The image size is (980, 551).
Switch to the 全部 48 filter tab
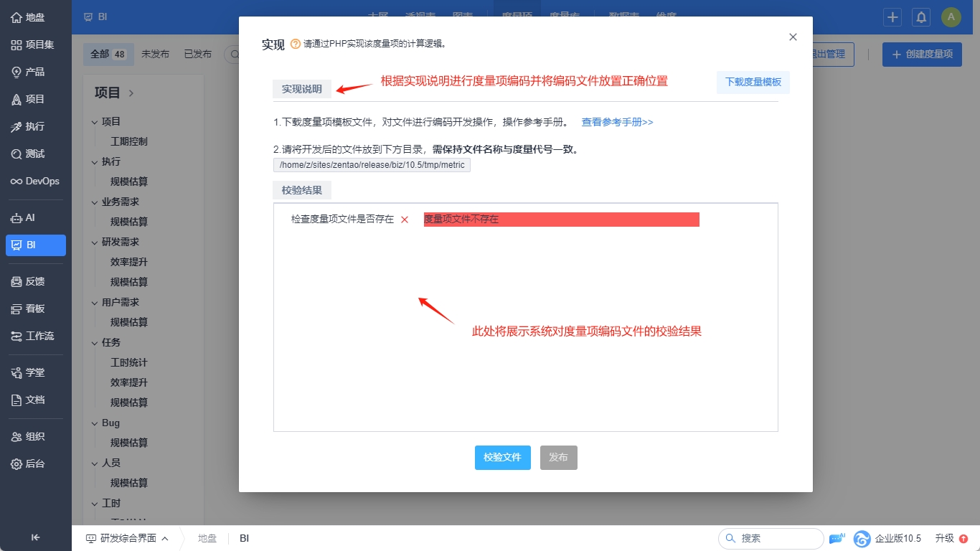[x=108, y=55]
